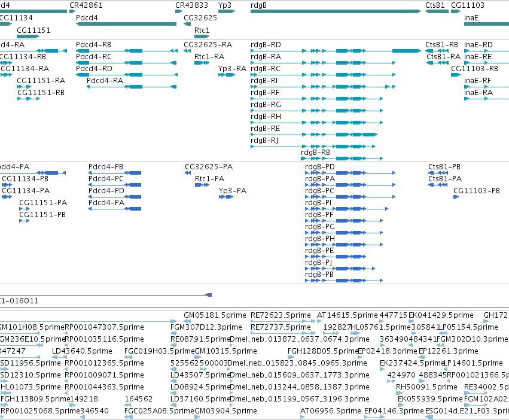Select transcript label CtsB1-RB
The width and height of the screenshot is (509, 420).
[441, 45]
